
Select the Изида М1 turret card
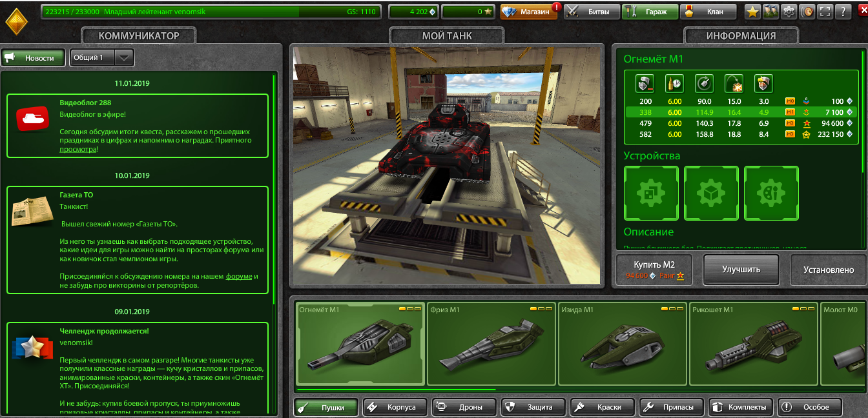point(623,344)
